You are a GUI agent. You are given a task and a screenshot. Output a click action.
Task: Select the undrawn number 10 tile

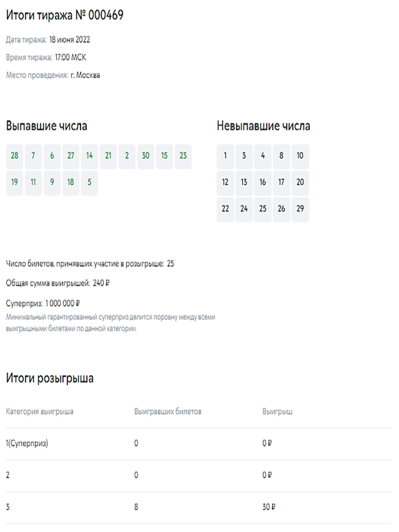300,156
